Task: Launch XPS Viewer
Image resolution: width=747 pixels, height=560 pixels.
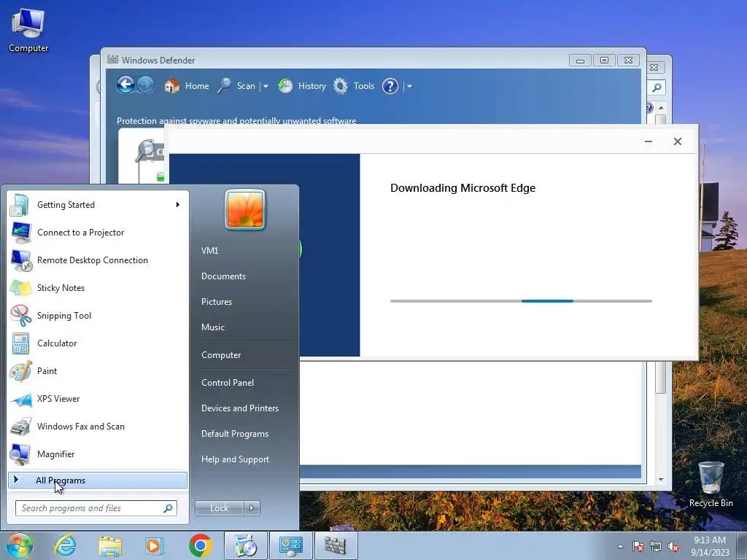Action: pos(98,399)
